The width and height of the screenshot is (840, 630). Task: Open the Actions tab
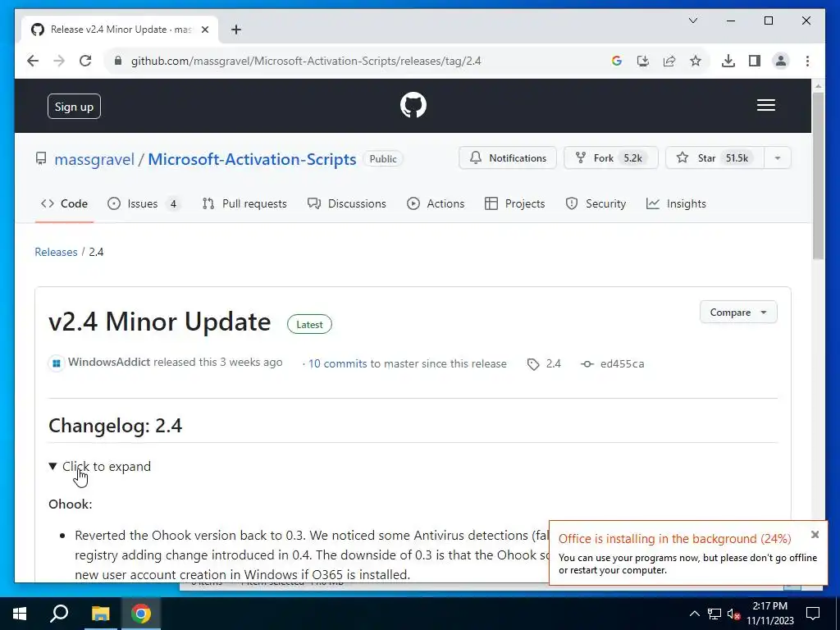pyautogui.click(x=436, y=203)
